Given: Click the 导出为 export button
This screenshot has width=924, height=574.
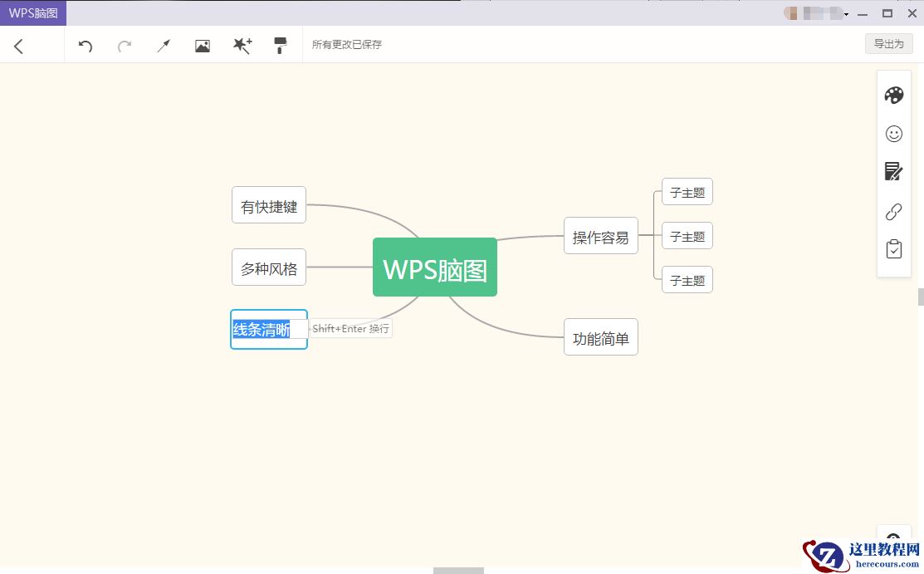Looking at the screenshot, I should click(888, 44).
